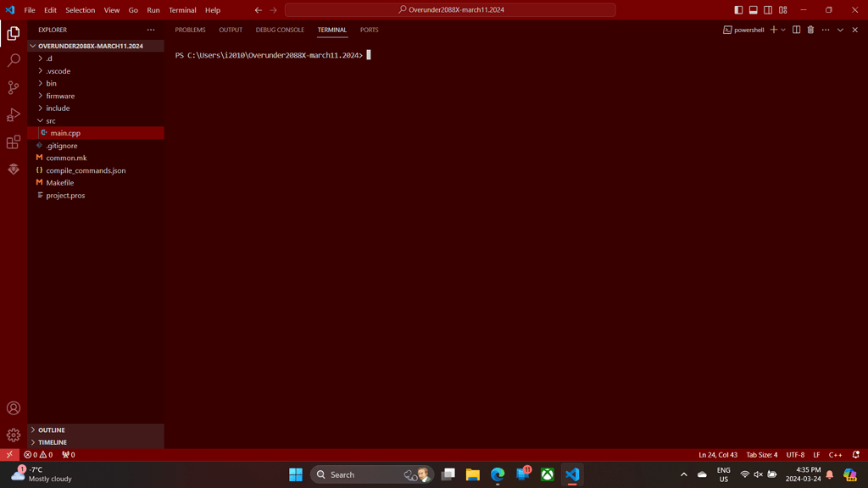Toggle the primary side bar visibility
This screenshot has height=488, width=868.
(738, 9)
